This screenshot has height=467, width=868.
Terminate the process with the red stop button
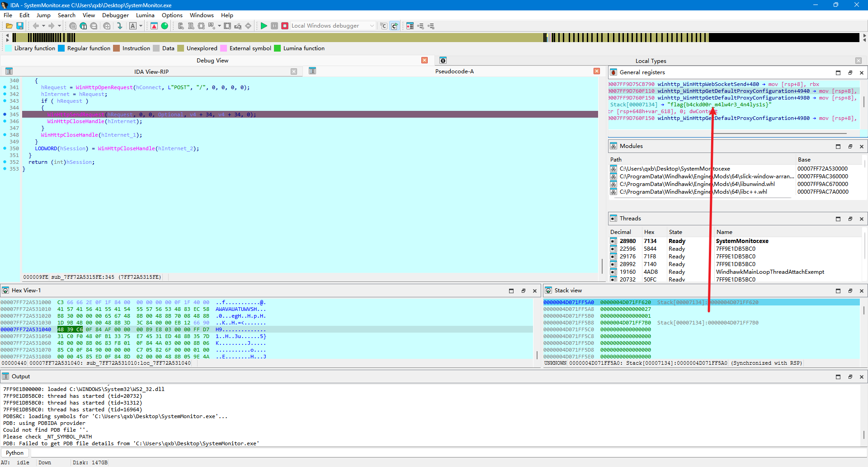tap(285, 26)
